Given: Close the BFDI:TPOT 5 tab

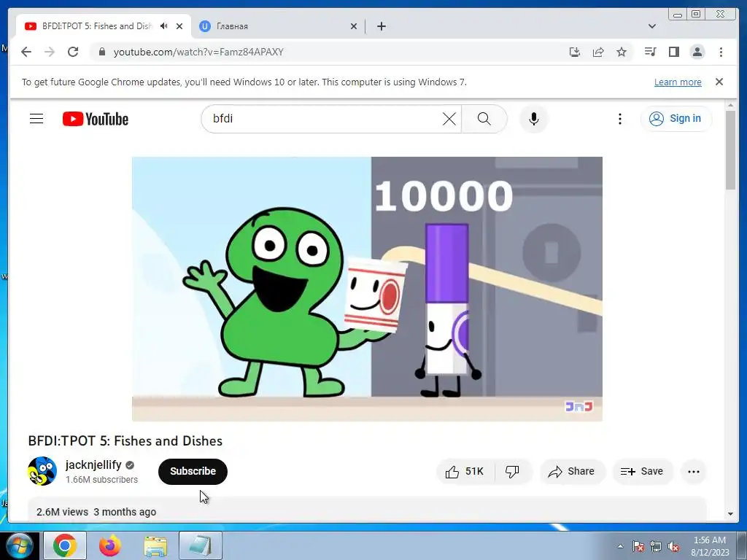Looking at the screenshot, I should pos(179,26).
